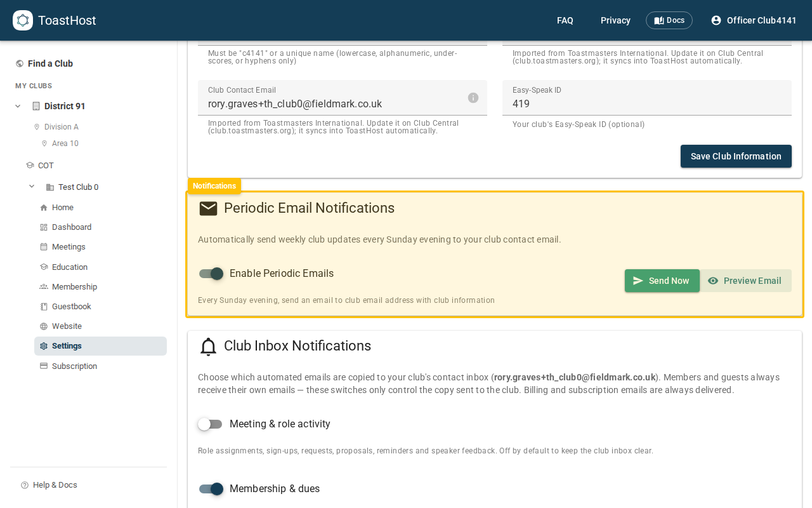Open Officer Club4141 account menu
Screen dimensions: 812x508
(754, 20)
